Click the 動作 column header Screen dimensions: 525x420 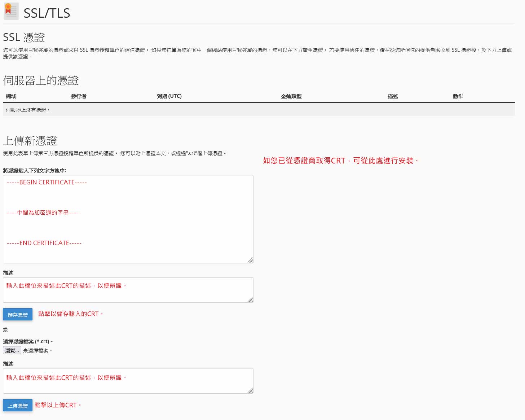(x=458, y=96)
